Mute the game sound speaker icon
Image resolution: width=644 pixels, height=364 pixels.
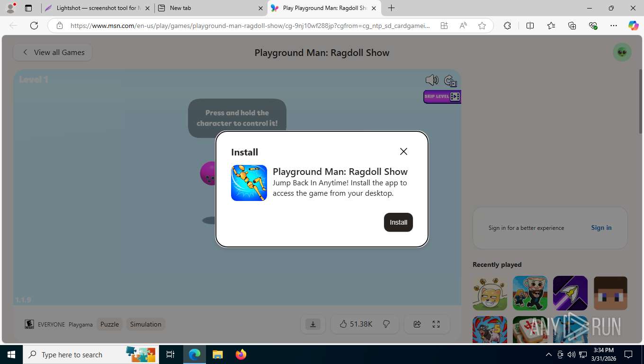[432, 80]
